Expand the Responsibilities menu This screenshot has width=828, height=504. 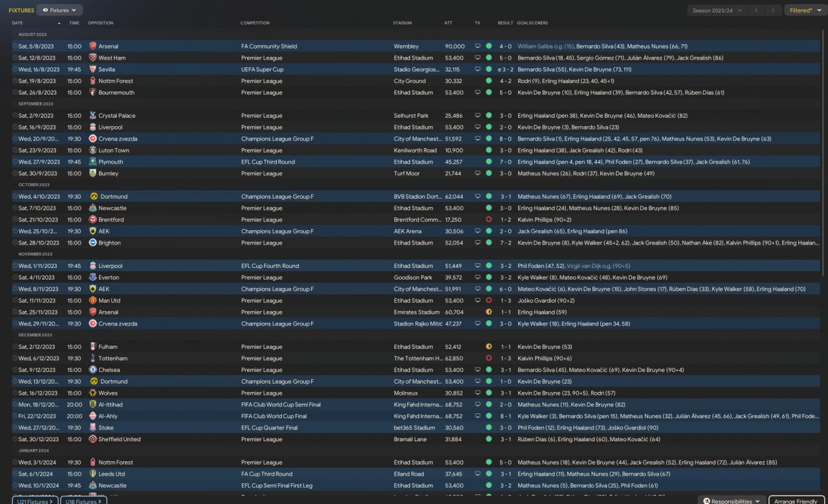coord(732,501)
